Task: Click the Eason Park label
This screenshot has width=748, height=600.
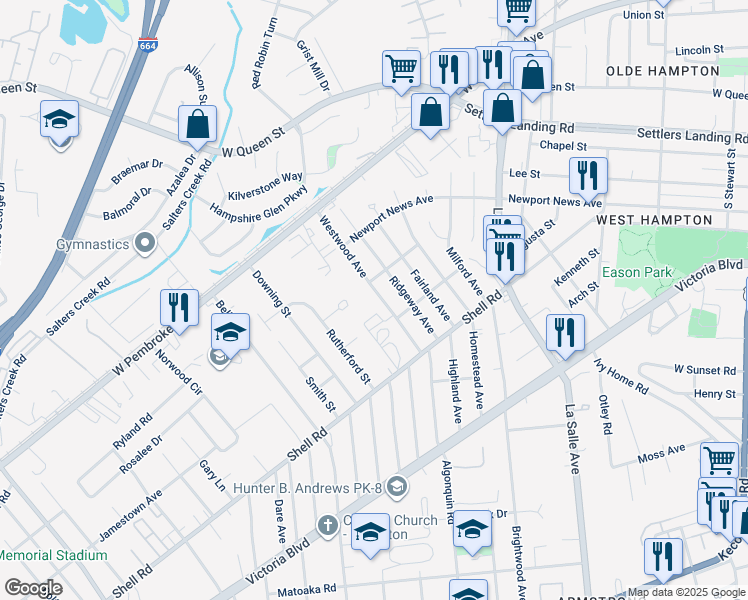Action: [x=636, y=272]
